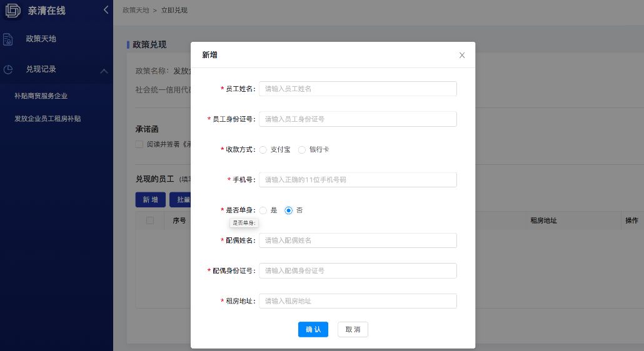Choose 否 for 是否单身
644x351 pixels.
point(289,210)
